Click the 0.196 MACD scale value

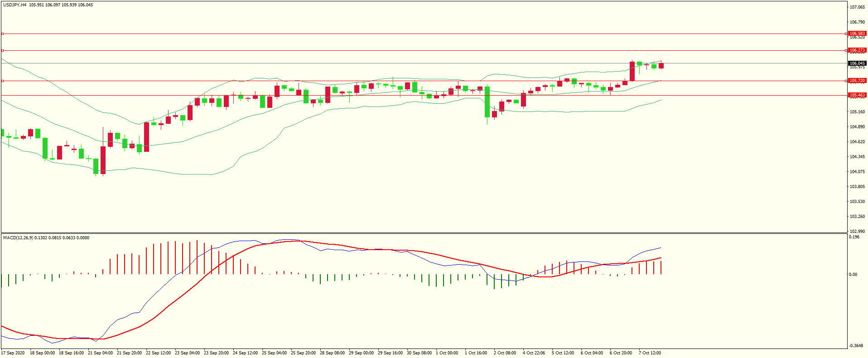coord(854,237)
